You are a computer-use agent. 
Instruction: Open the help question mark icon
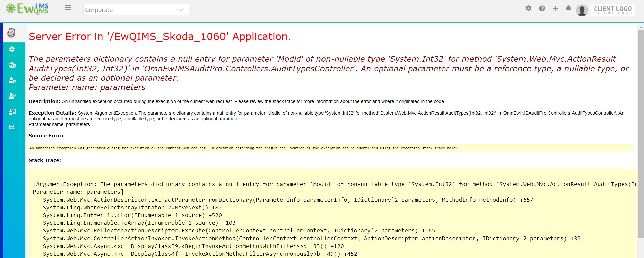[x=542, y=8]
